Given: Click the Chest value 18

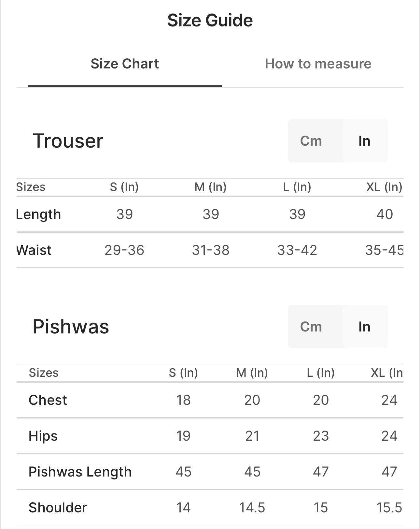Looking at the screenshot, I should click(x=183, y=400).
